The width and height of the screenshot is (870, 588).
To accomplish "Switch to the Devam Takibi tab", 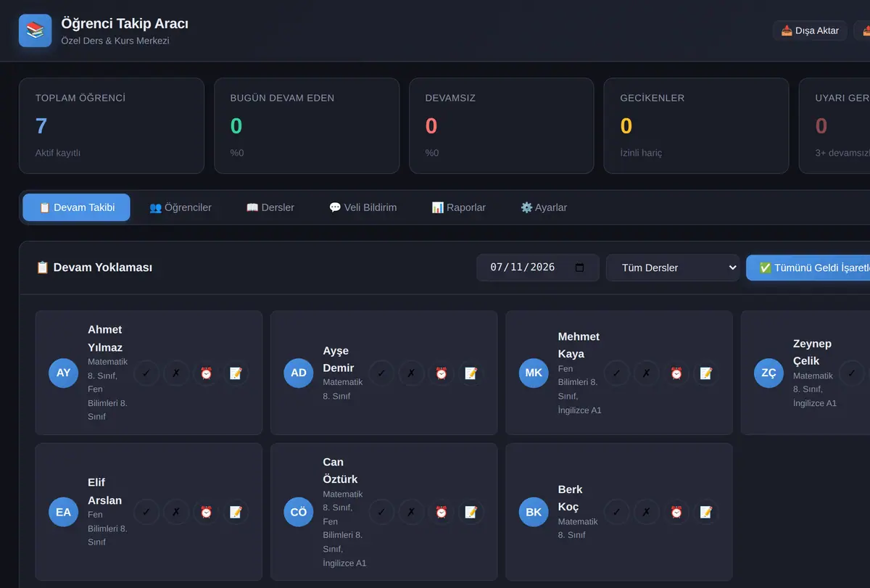I will click(76, 207).
